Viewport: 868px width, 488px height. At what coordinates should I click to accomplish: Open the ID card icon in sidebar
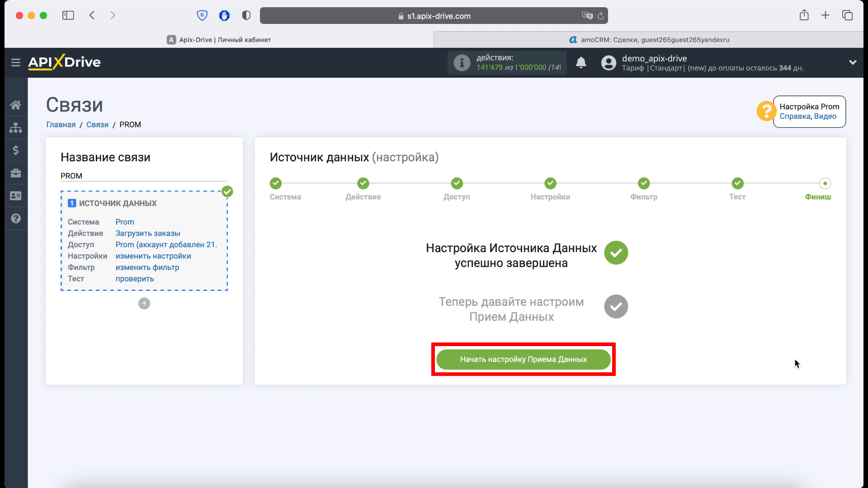point(16,196)
